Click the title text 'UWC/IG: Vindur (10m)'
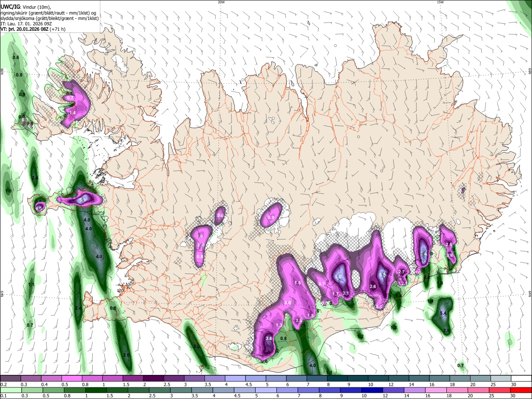This screenshot has width=532, height=399. coord(26,7)
